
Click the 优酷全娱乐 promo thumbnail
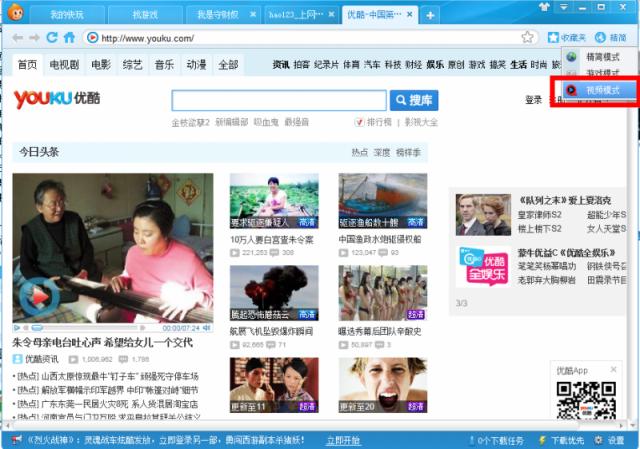[483, 266]
